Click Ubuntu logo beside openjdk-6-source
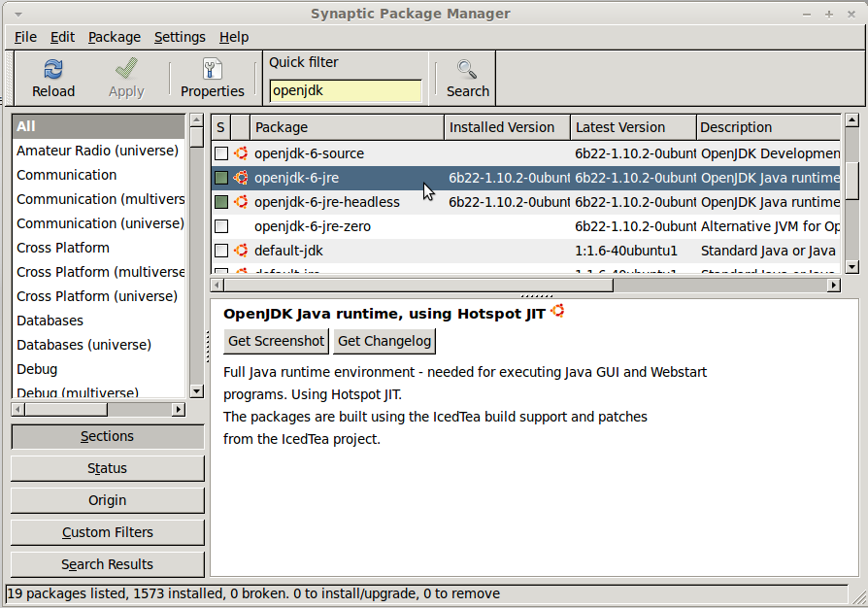This screenshot has width=868, height=608. 241,153
